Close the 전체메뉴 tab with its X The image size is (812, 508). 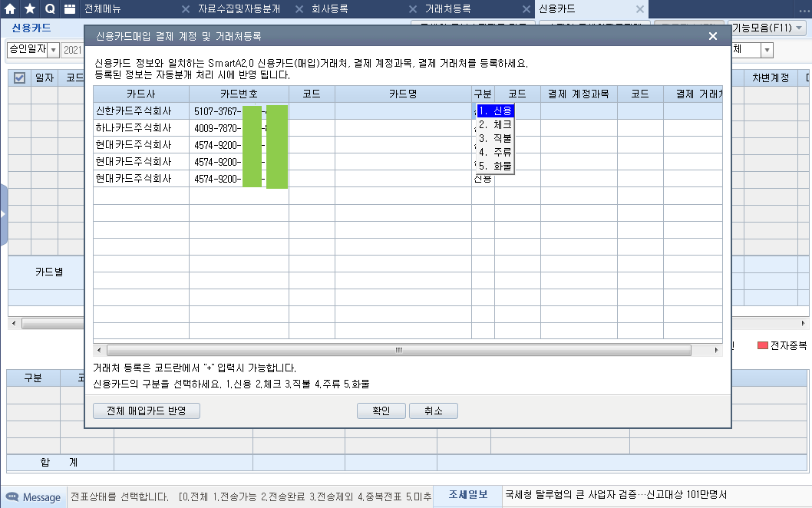[x=186, y=9]
